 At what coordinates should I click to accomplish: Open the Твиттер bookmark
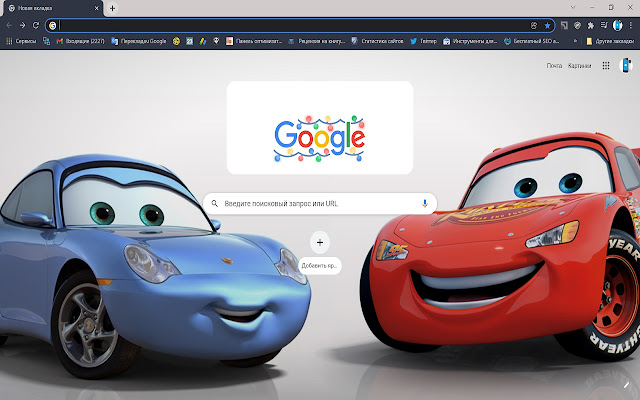click(423, 41)
